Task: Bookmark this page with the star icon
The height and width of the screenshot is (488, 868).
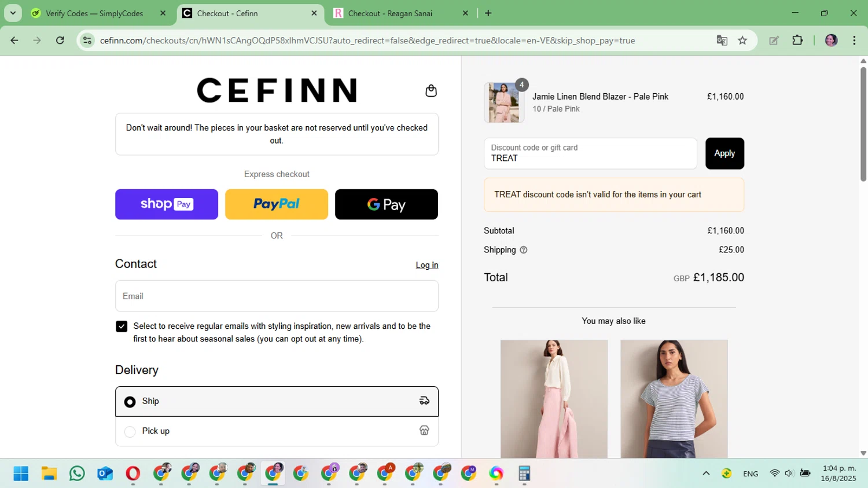Action: (742, 41)
